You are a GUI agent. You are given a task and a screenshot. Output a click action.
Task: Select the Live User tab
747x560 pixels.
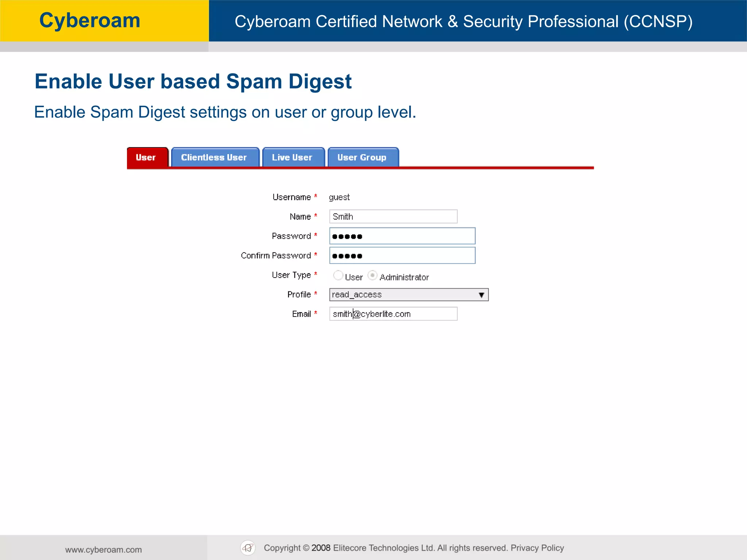(x=293, y=157)
